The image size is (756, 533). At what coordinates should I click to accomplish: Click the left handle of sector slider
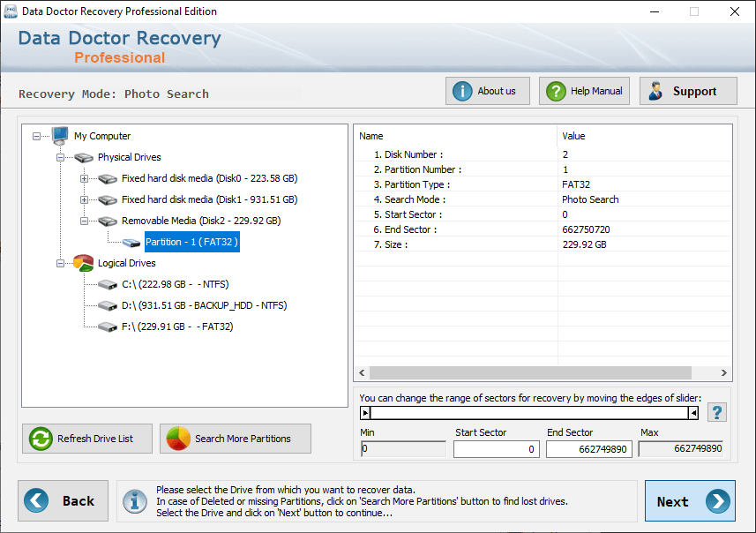coord(365,413)
